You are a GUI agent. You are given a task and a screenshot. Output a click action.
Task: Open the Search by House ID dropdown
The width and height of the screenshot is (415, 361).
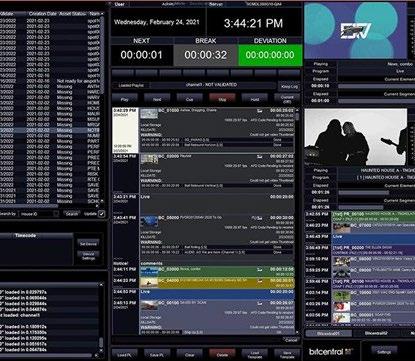point(39,214)
